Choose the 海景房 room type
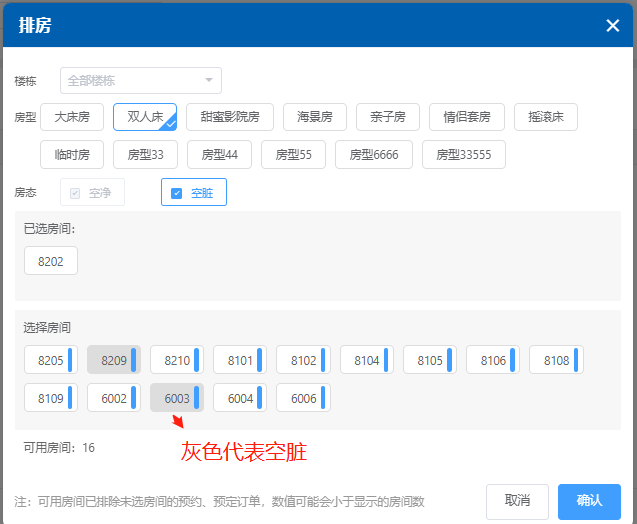 point(315,117)
